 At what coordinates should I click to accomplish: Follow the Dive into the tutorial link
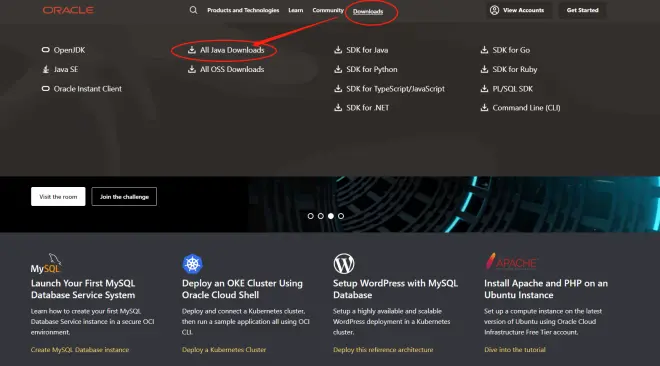(515, 350)
